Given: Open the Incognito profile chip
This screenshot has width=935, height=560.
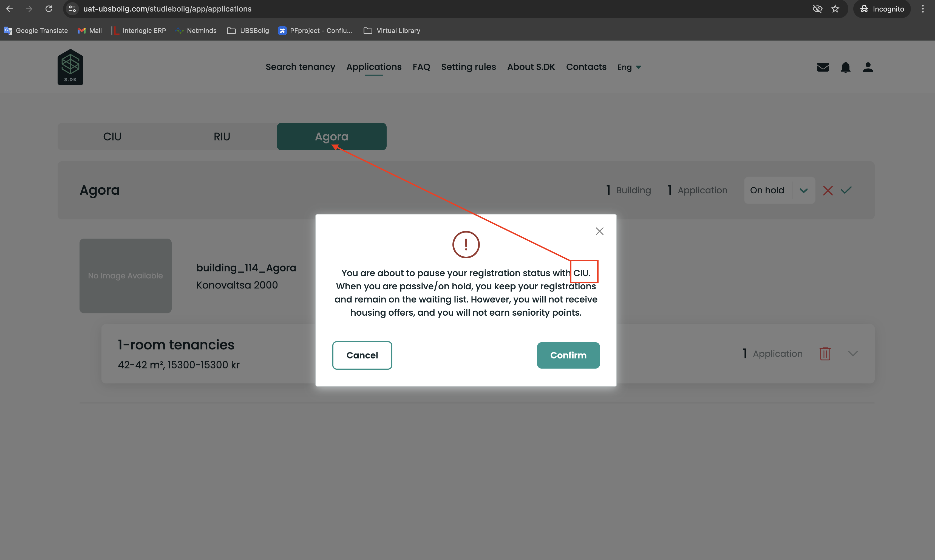Looking at the screenshot, I should [x=882, y=9].
